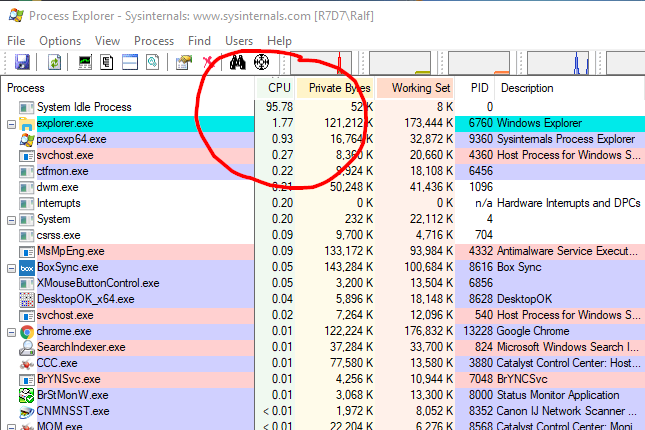Sort by the CPU column header
This screenshot has height=430, width=645.
pos(275,88)
